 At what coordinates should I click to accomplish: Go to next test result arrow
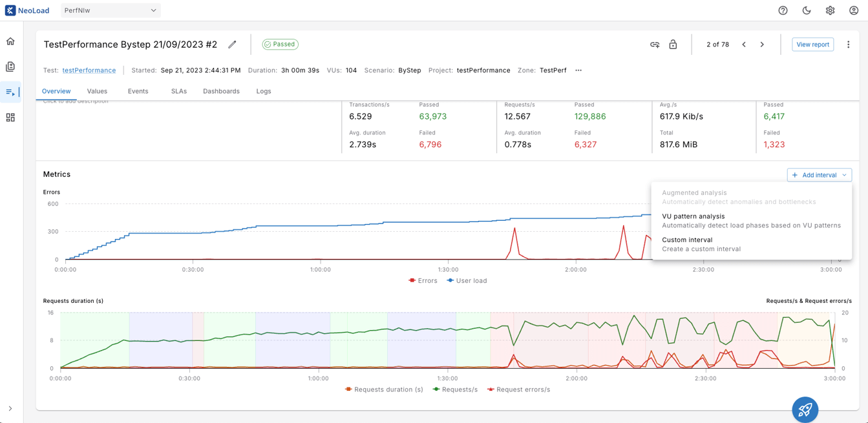coord(762,45)
